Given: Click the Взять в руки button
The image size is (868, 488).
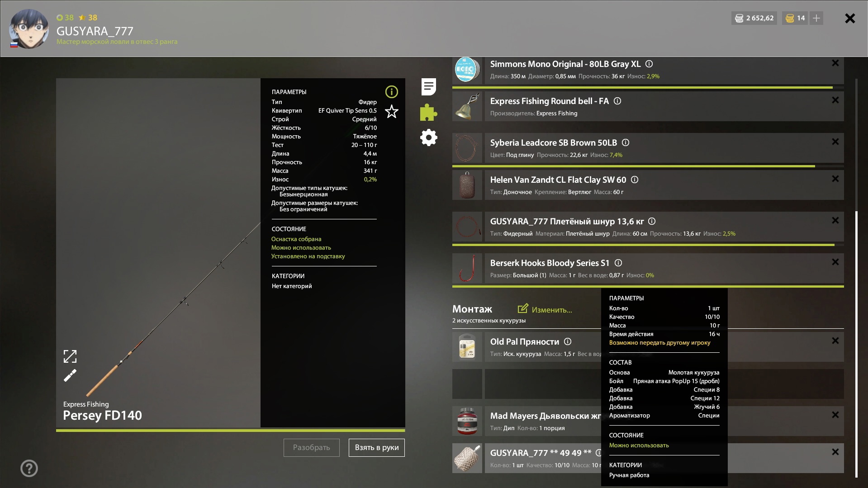Looking at the screenshot, I should (x=377, y=448).
